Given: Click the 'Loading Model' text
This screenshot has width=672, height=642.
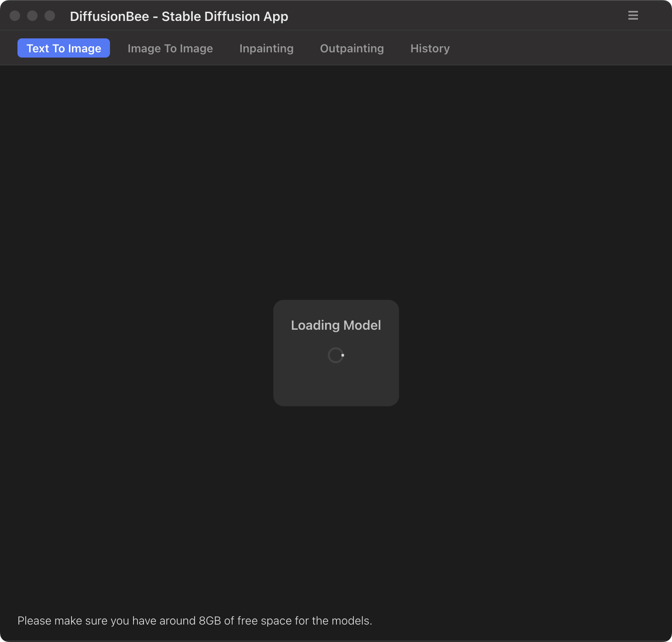Looking at the screenshot, I should click(336, 325).
